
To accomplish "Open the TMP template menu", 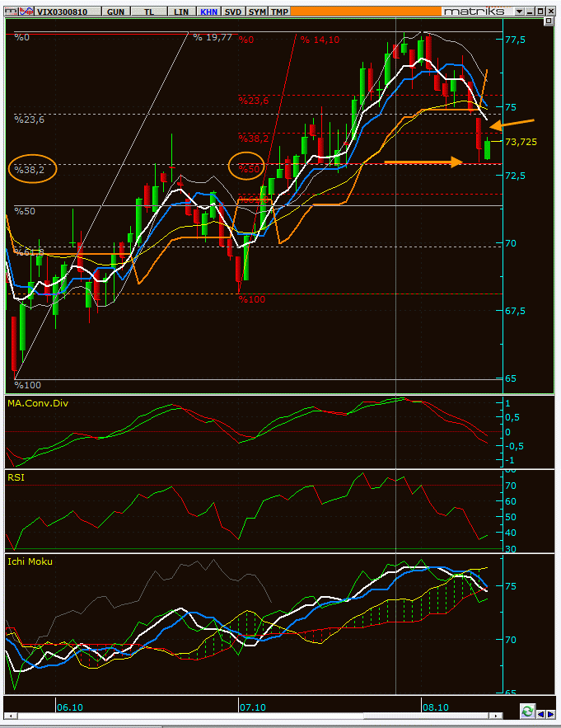I will pyautogui.click(x=280, y=12).
